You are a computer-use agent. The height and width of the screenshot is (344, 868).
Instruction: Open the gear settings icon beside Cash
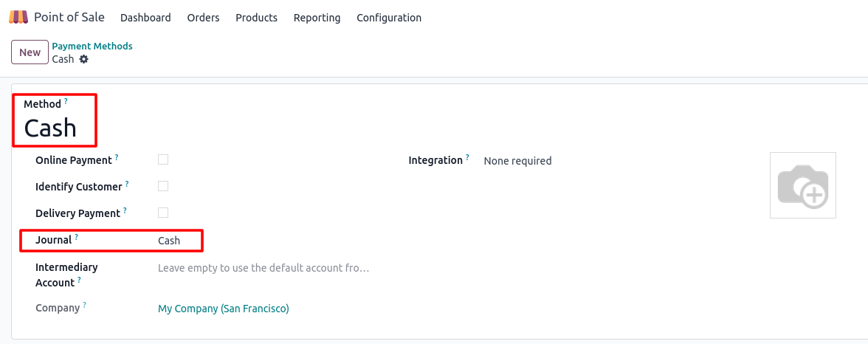point(83,59)
